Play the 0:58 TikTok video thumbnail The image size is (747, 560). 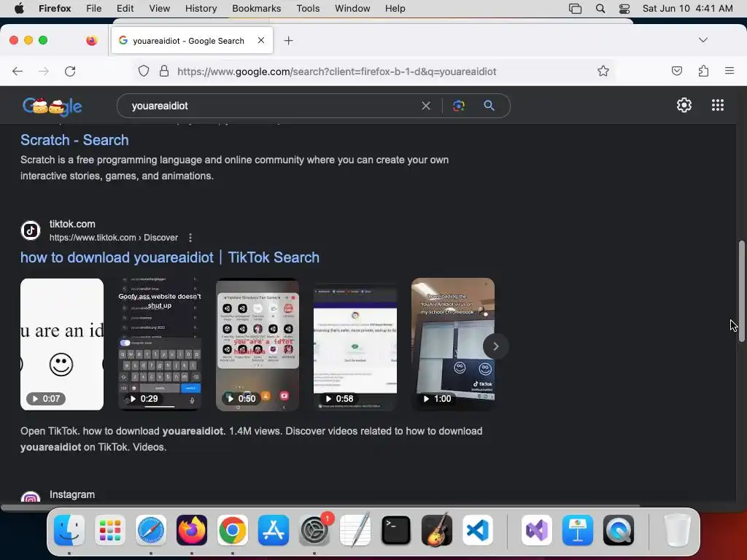(x=355, y=344)
